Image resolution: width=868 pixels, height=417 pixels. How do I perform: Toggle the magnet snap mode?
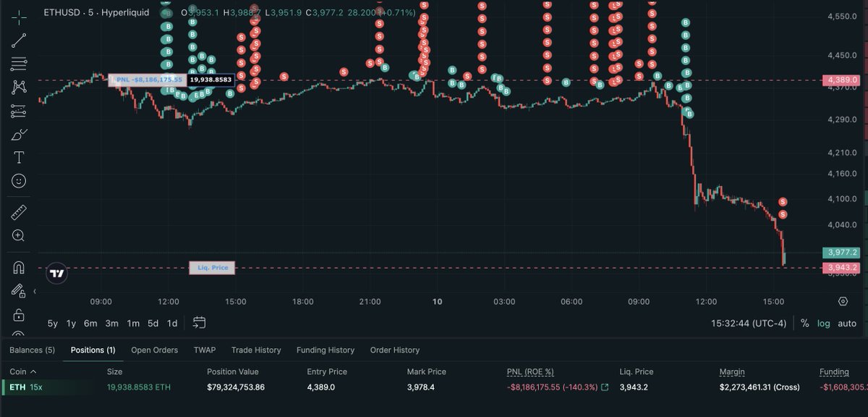(19, 267)
